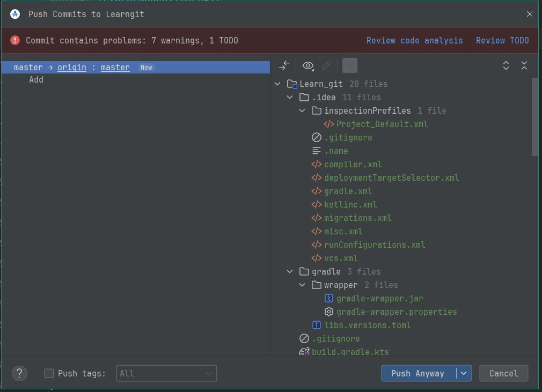This screenshot has height=392, width=542.
Task: Click the XML icon beside Project_Default.xml
Action: pyautogui.click(x=329, y=124)
